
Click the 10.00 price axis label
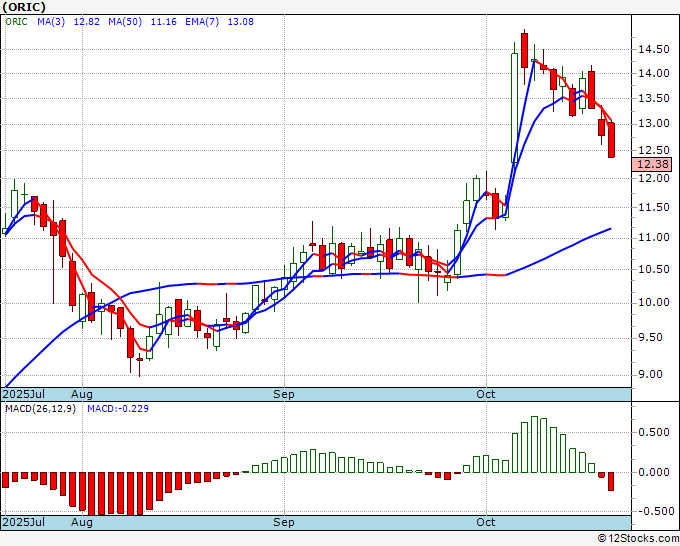pos(654,302)
